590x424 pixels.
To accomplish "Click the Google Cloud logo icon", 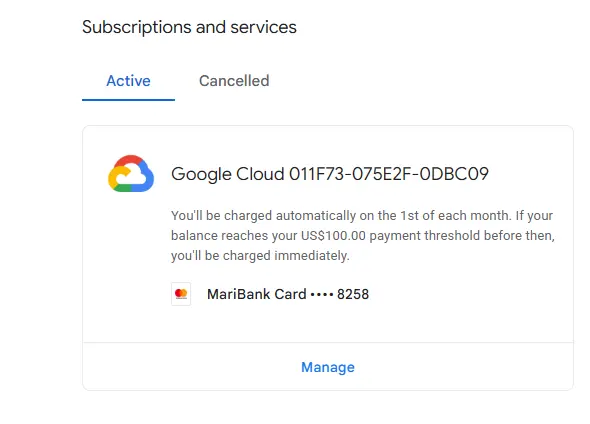I will pos(131,173).
